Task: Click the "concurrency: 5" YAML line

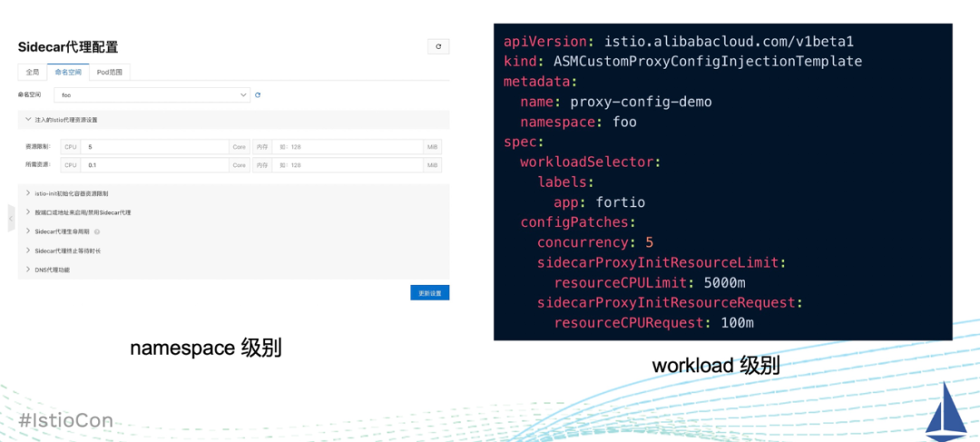Action: pos(595,242)
